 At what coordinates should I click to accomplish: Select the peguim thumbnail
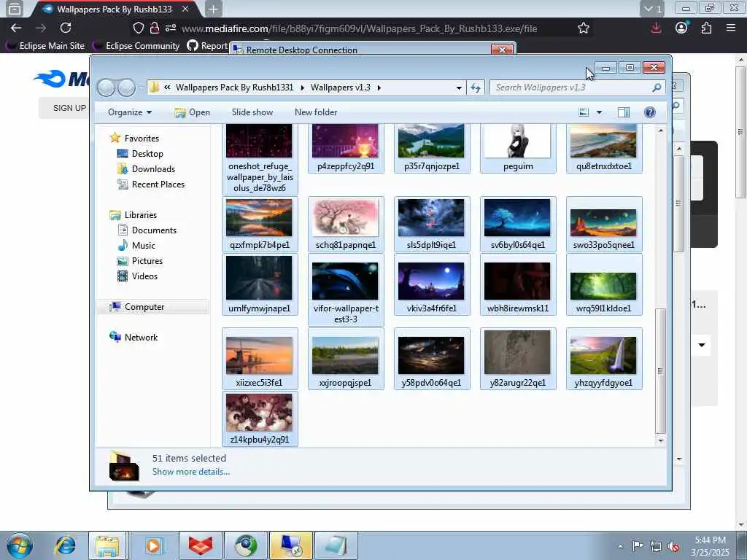pyautogui.click(x=518, y=147)
